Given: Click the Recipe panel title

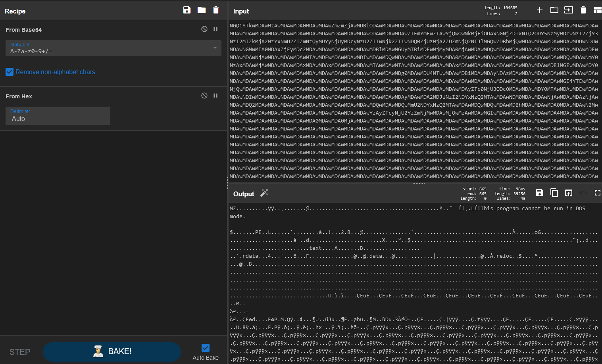Looking at the screenshot, I should click(15, 11).
